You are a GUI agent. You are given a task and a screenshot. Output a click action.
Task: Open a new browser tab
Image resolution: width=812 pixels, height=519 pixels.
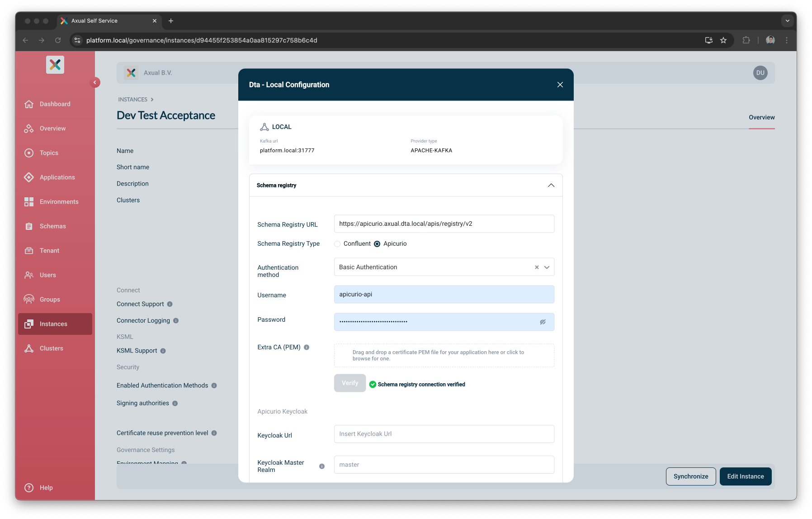(x=171, y=21)
